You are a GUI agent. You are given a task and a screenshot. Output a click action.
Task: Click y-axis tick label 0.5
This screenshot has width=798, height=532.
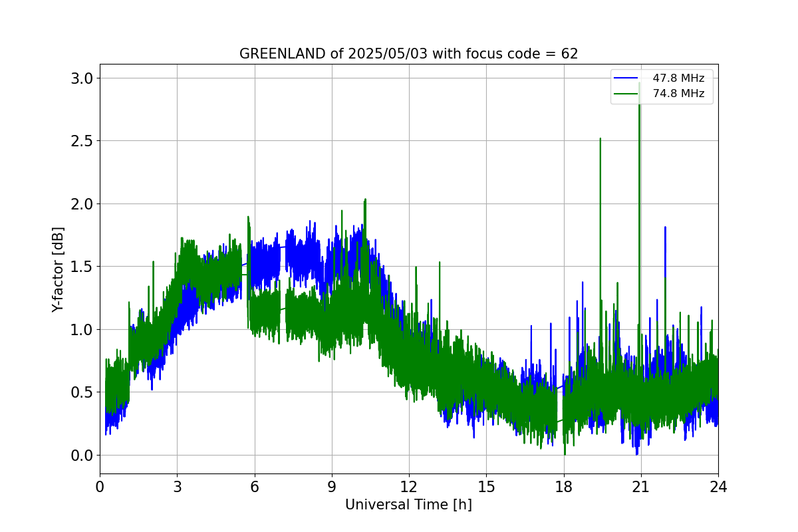[81, 392]
